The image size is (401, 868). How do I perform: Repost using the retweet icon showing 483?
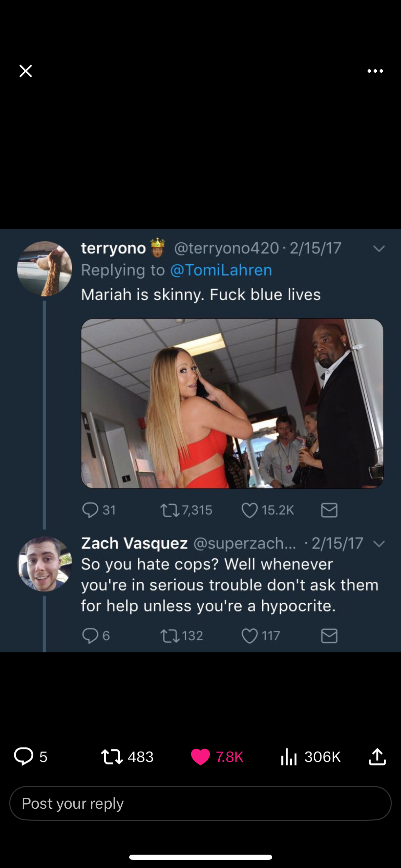[x=112, y=757]
